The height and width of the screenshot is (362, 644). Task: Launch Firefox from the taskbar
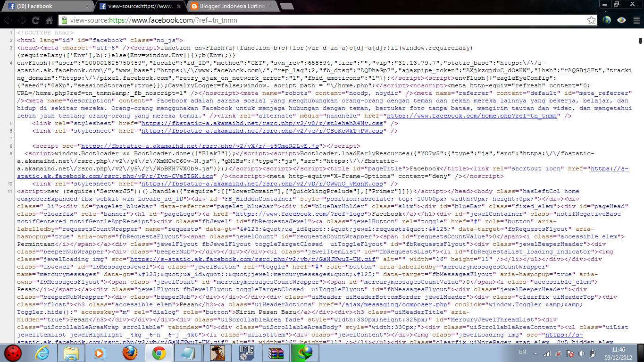point(130,353)
